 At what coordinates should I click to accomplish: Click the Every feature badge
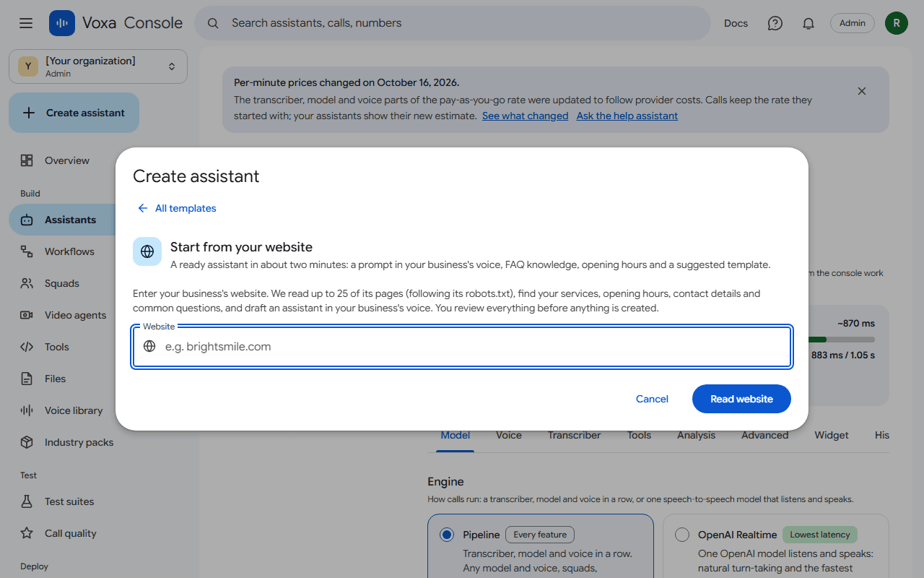[540, 535]
